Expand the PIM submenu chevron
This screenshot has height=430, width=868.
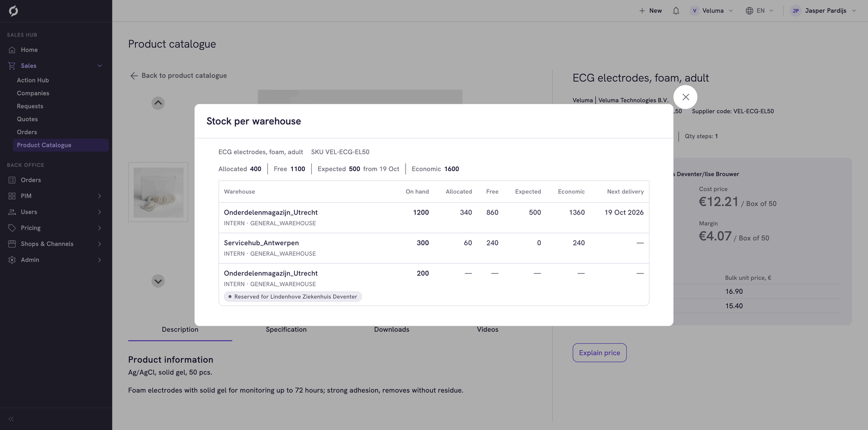(x=100, y=196)
